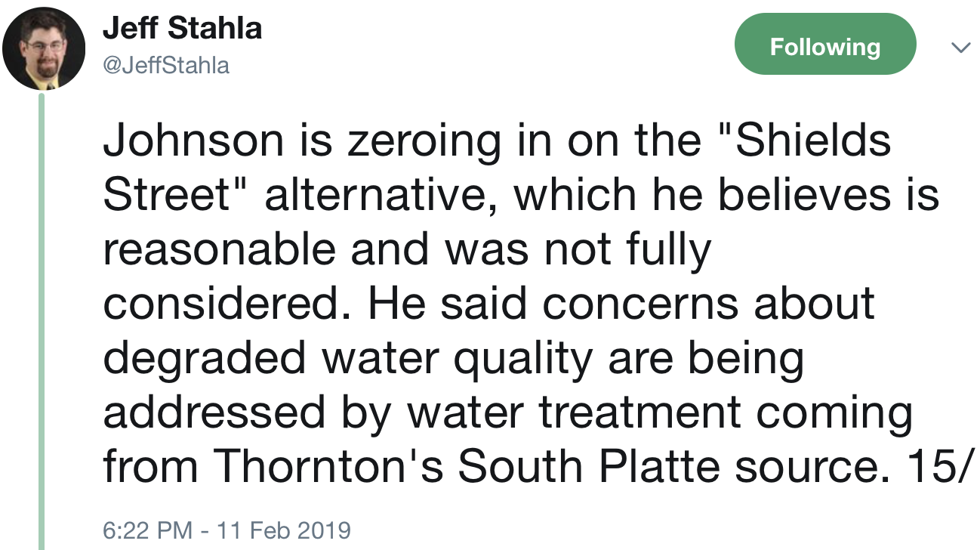Open the 6:22 PM timestamp link
The height and width of the screenshot is (550, 980).
(x=146, y=530)
